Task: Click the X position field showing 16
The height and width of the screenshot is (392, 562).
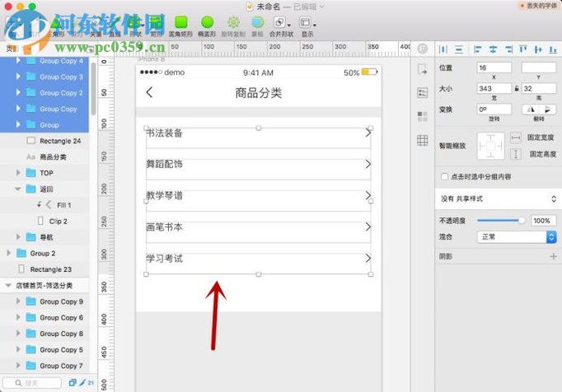Action: click(494, 68)
